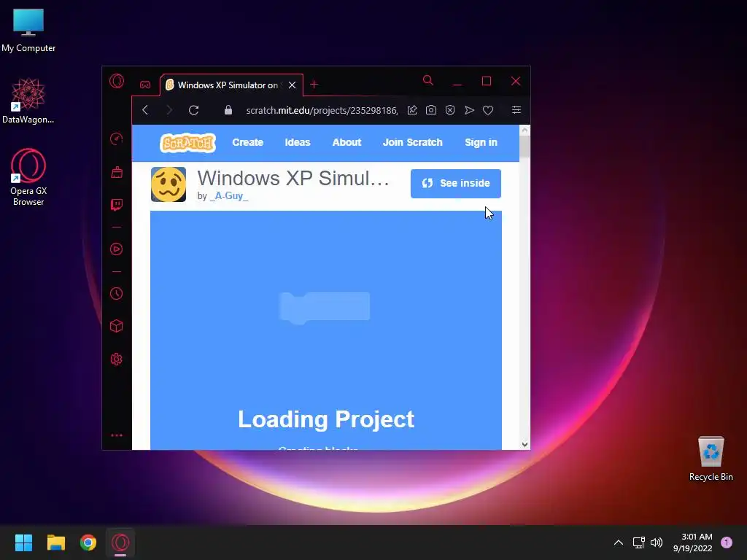
Task: Open the tab search magnifier icon
Action: click(x=427, y=80)
